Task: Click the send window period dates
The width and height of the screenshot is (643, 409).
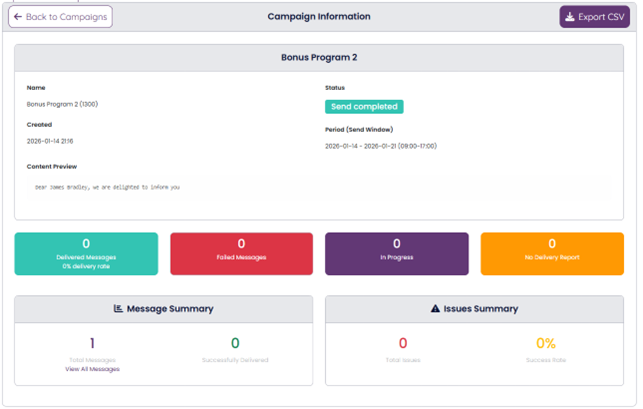Action: click(381, 146)
